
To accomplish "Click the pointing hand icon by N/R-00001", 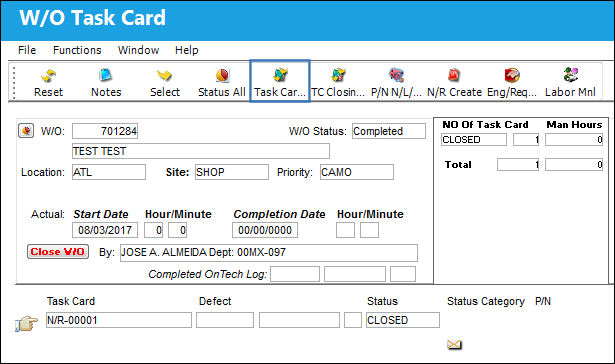I will click(x=26, y=324).
